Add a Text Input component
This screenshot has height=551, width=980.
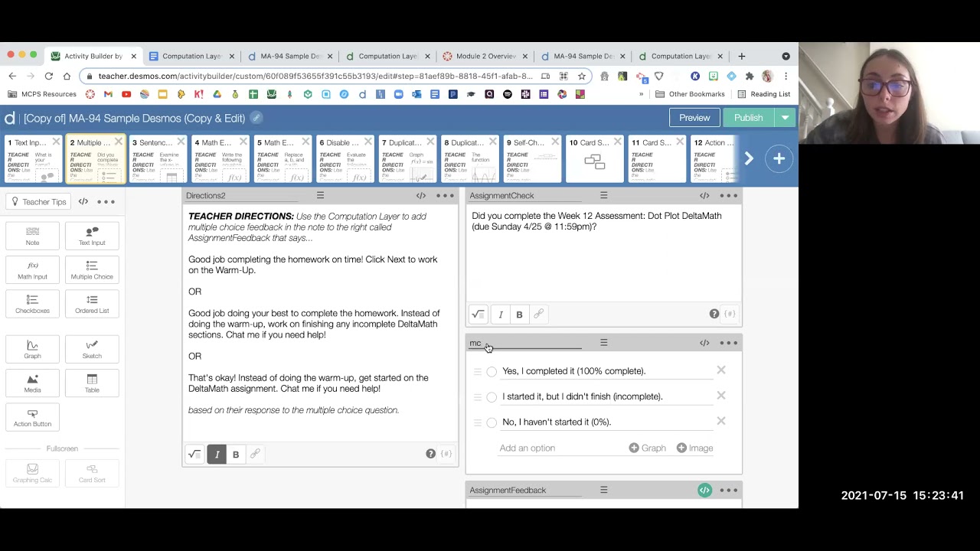[x=92, y=236]
